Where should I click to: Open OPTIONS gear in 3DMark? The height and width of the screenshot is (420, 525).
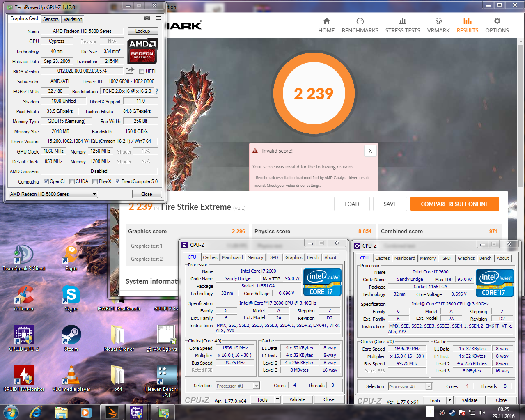(497, 25)
